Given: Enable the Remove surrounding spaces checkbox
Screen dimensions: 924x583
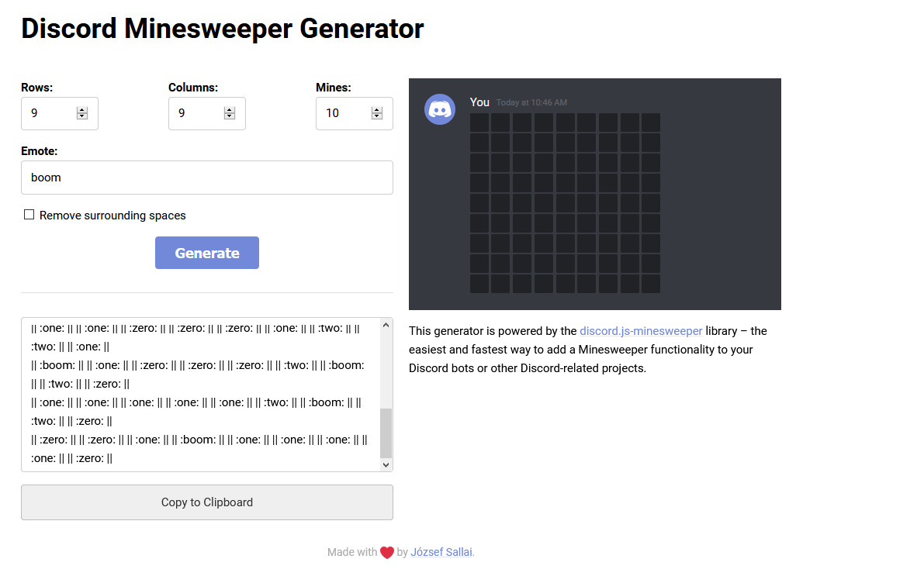Looking at the screenshot, I should 29,215.
